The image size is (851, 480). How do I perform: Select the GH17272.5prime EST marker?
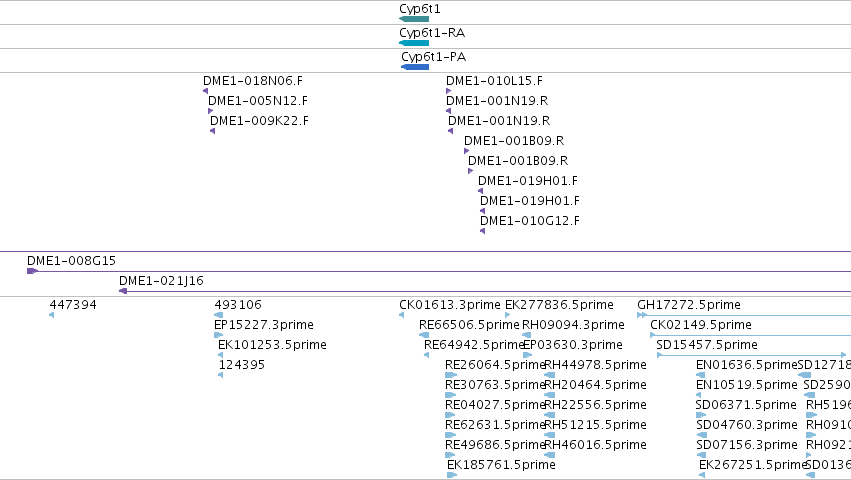point(642,315)
